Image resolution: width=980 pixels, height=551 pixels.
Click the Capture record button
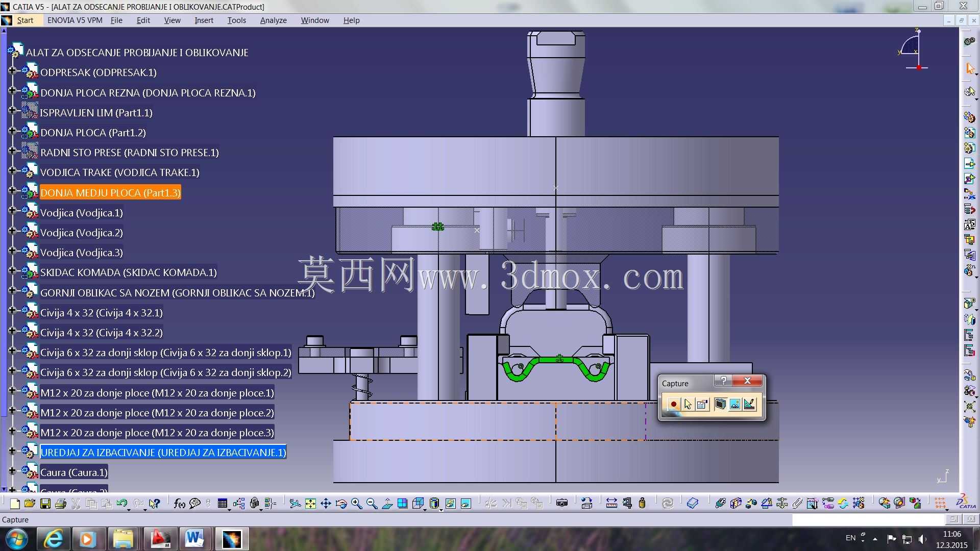673,404
